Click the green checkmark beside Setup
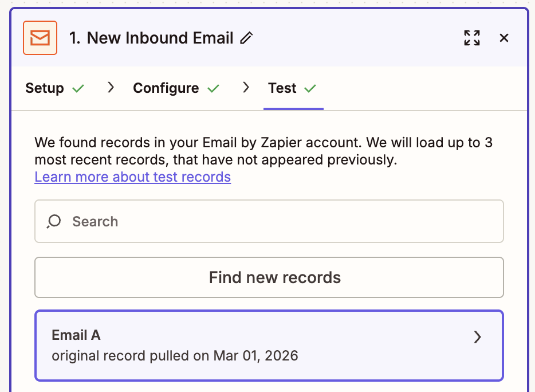This screenshot has height=392, width=535. pyautogui.click(x=79, y=88)
